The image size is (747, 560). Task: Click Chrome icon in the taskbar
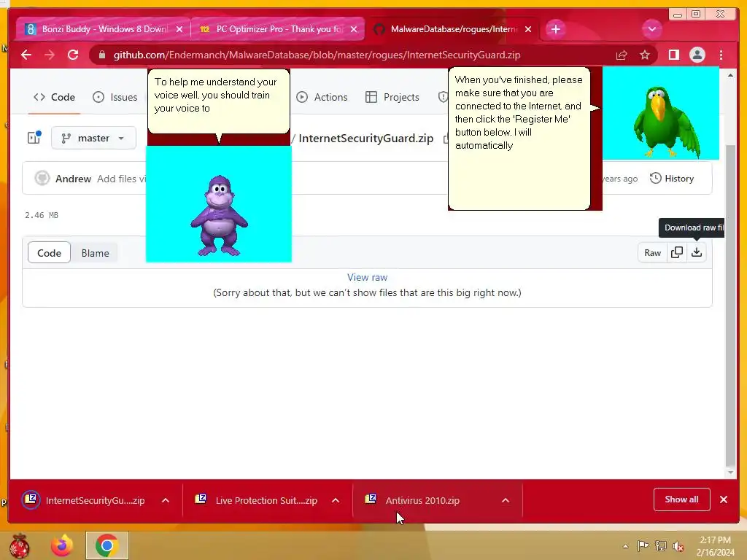(107, 545)
